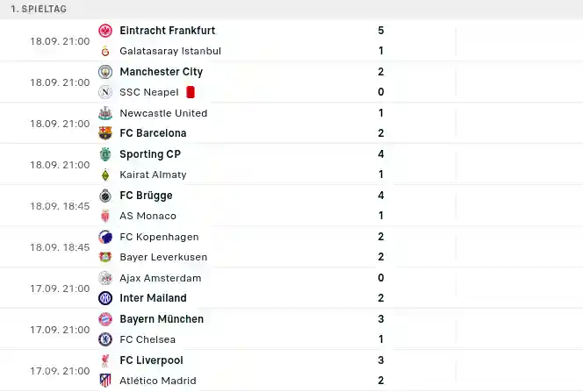Click the Manchester City crest
The width and height of the screenshot is (583, 392).
coord(105,72)
